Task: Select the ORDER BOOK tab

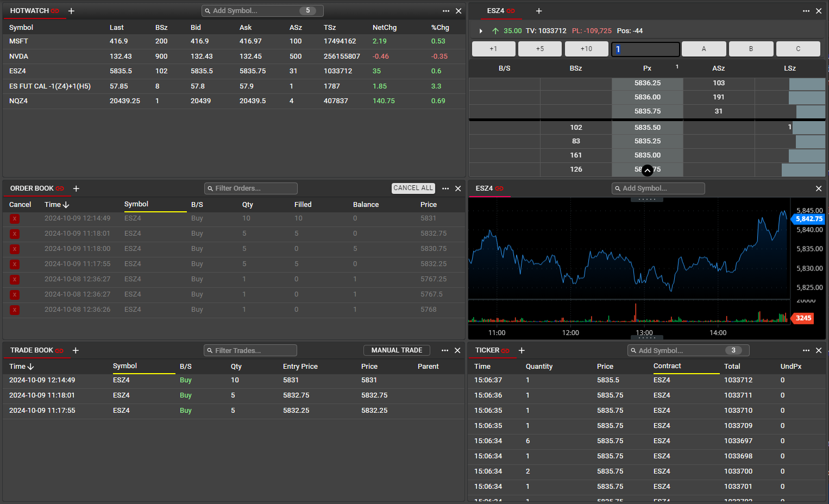Action: 32,188
